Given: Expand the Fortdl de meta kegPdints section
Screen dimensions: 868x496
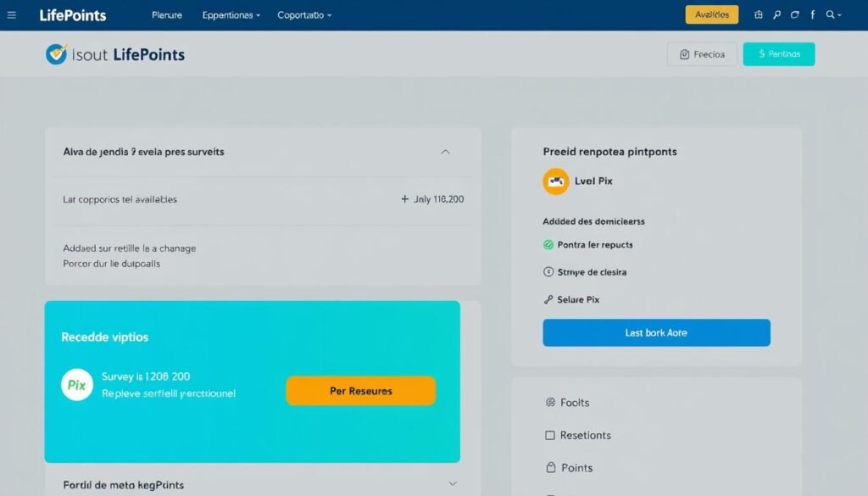Looking at the screenshot, I should pos(453,484).
